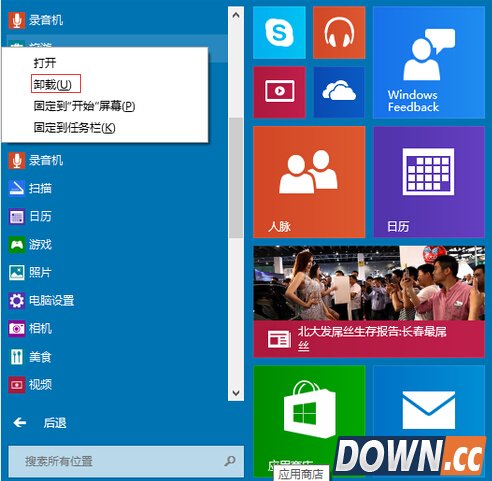Click the 扫描 label in the app list

click(40, 189)
